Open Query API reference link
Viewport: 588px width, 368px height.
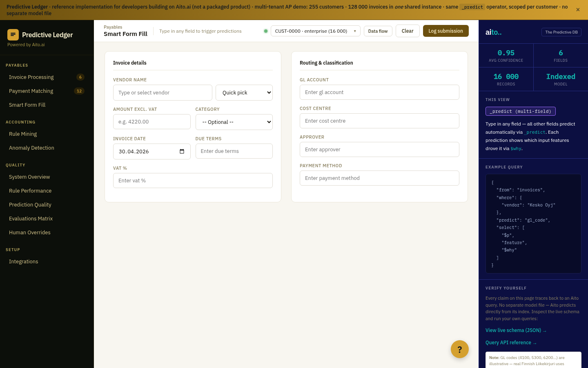pos(511,343)
